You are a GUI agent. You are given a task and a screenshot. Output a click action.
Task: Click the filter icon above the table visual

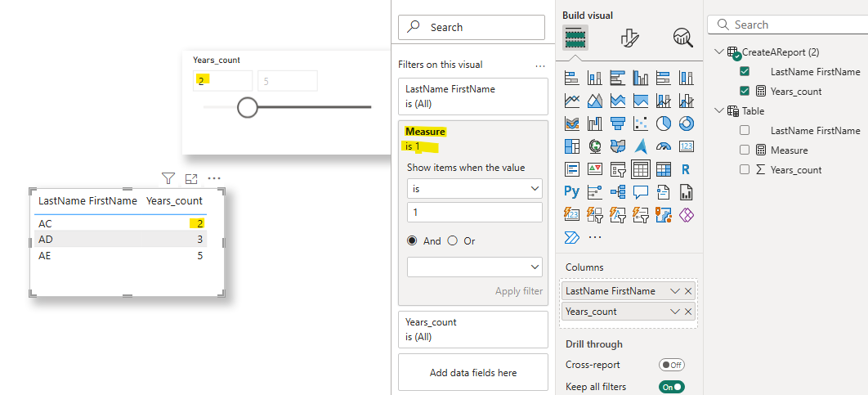coord(168,178)
